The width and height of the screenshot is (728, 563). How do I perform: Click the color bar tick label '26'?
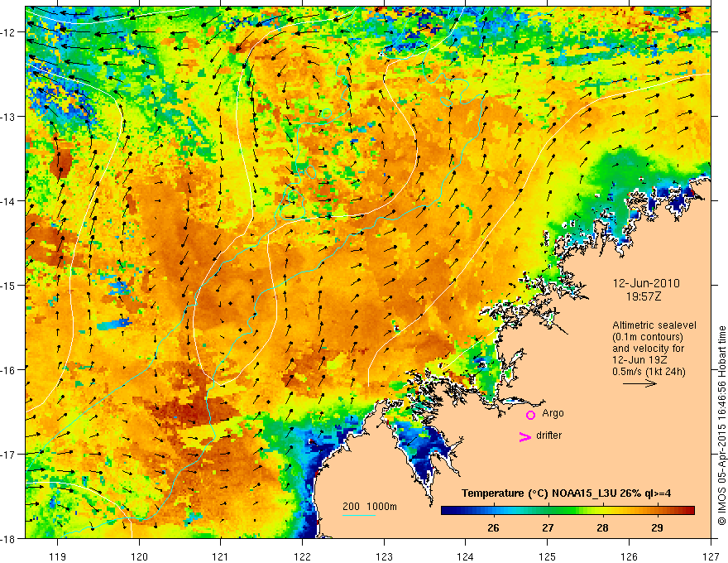tap(493, 527)
